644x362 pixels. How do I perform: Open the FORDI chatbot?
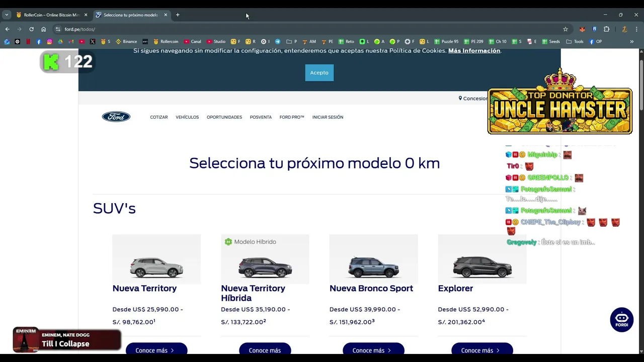(x=622, y=320)
